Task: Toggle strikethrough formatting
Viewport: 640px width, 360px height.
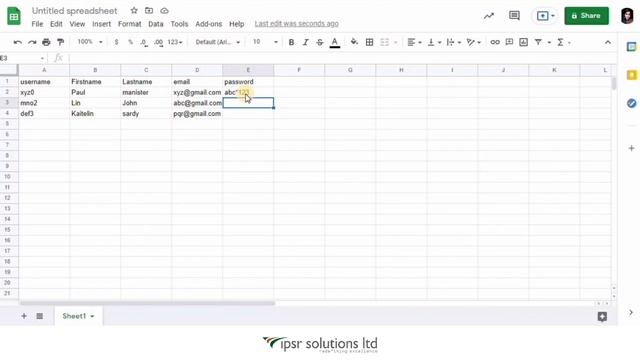Action: [320, 42]
